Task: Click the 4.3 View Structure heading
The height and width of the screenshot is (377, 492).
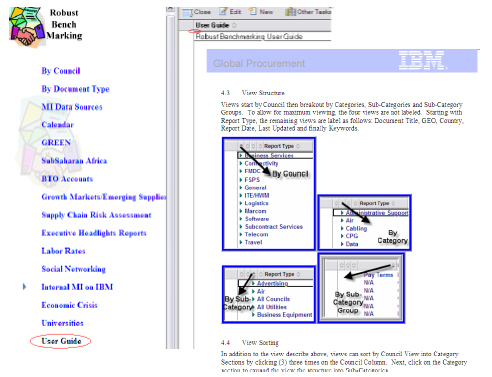Action: click(253, 93)
